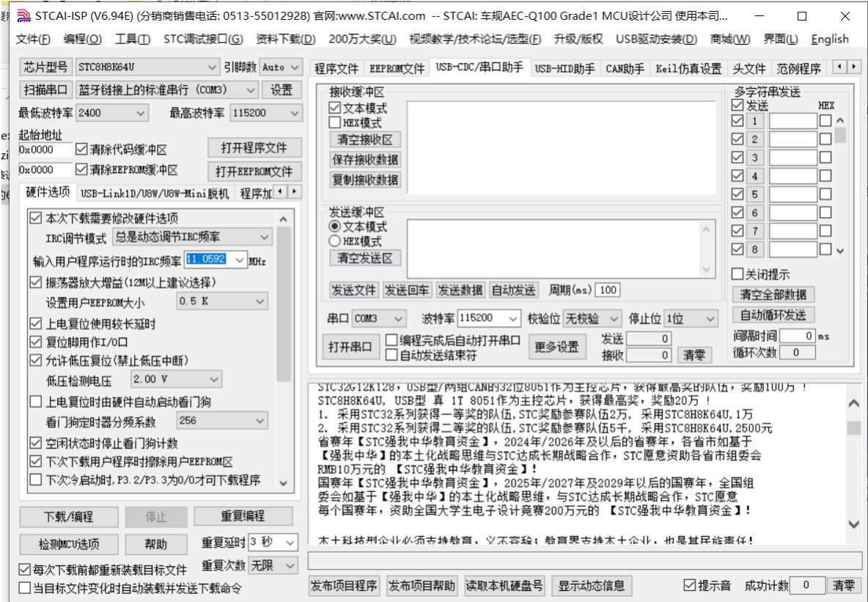Enable 当目标文件变化时自动装载 checkbox
Viewport: 868px width, 602px height.
(x=24, y=588)
